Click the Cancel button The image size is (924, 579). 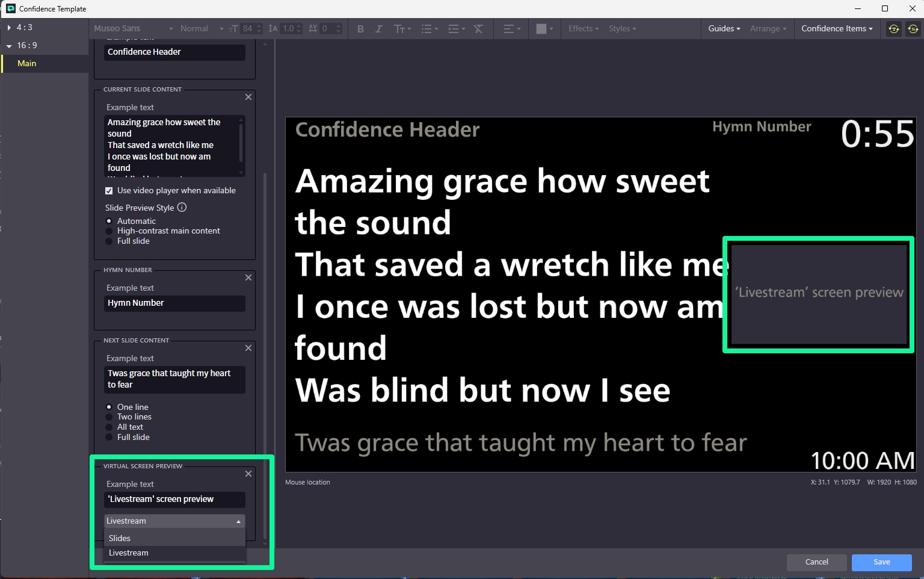pyautogui.click(x=816, y=562)
